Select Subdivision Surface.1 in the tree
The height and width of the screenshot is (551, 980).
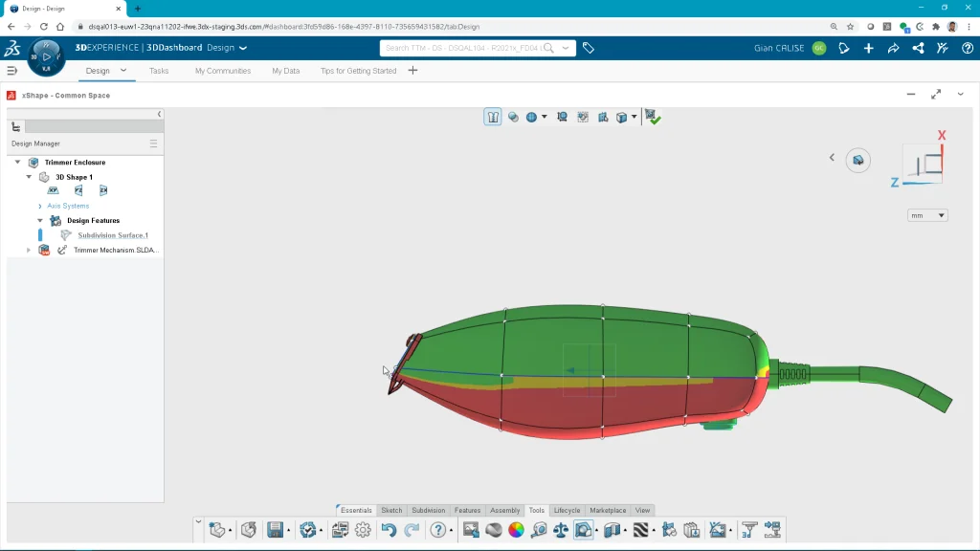point(113,235)
